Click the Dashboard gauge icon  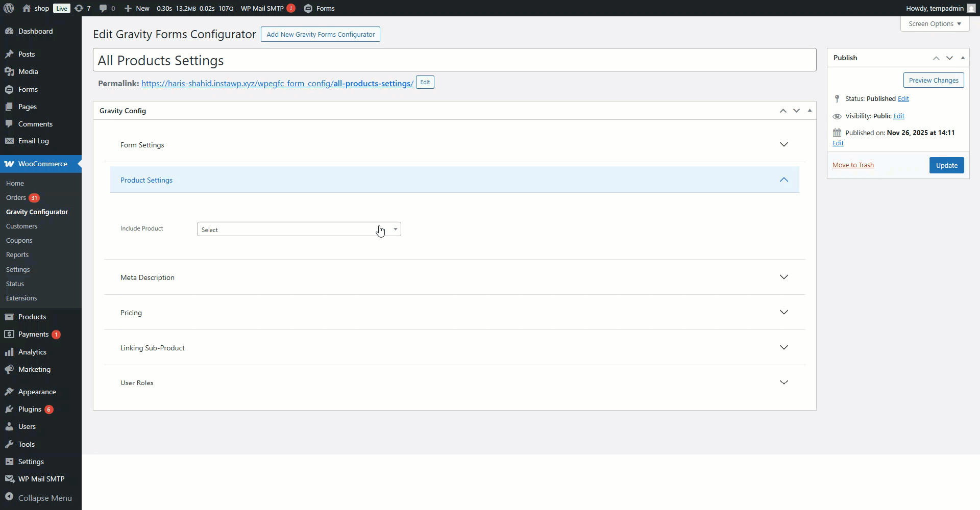click(9, 31)
